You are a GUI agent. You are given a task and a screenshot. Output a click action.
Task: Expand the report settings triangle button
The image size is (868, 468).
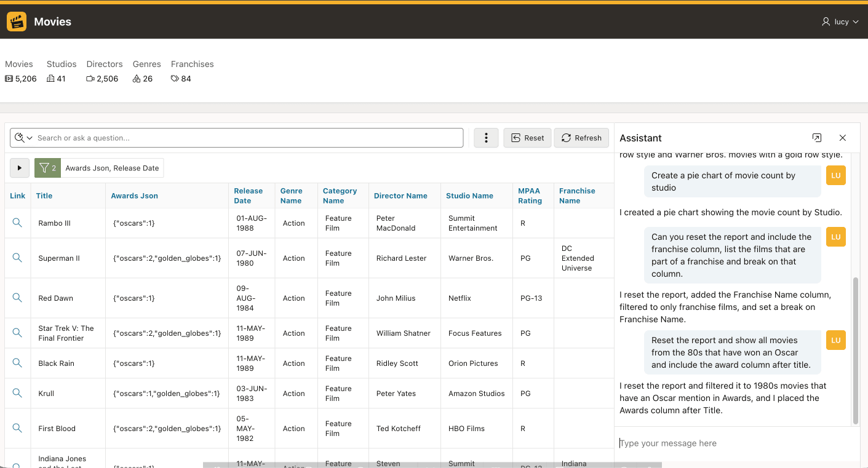20,168
